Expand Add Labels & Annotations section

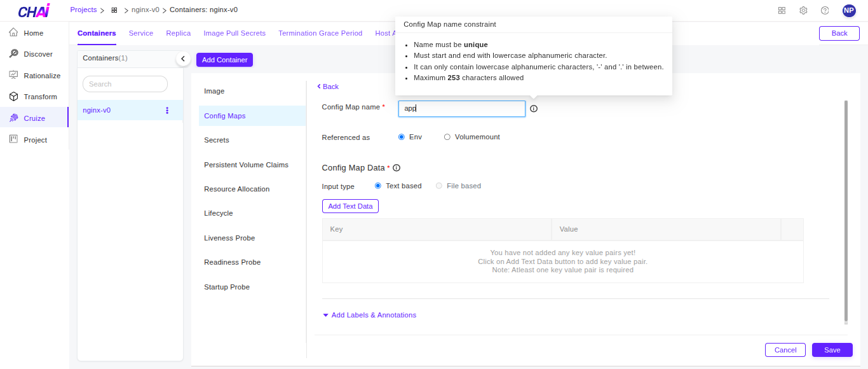(369, 315)
